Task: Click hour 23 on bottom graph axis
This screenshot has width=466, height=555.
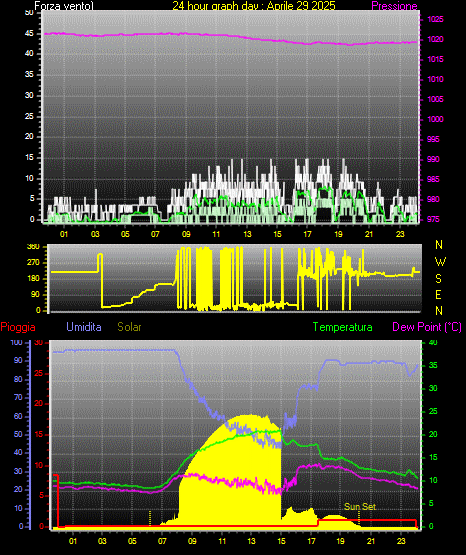Action: (x=400, y=541)
